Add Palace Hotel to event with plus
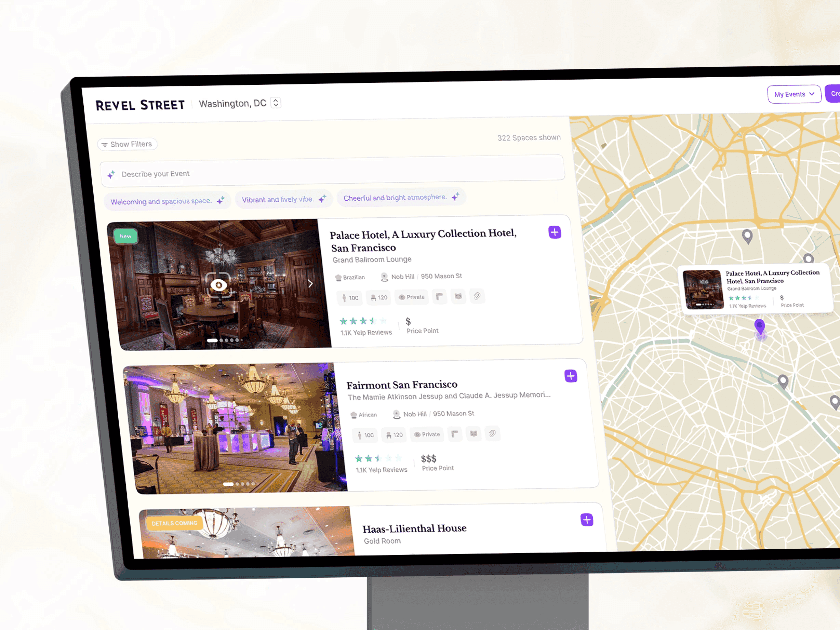840x630 pixels. pos(555,232)
